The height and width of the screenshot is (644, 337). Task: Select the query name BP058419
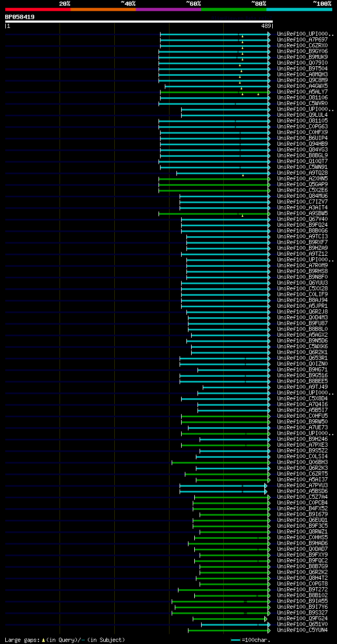click(20, 17)
